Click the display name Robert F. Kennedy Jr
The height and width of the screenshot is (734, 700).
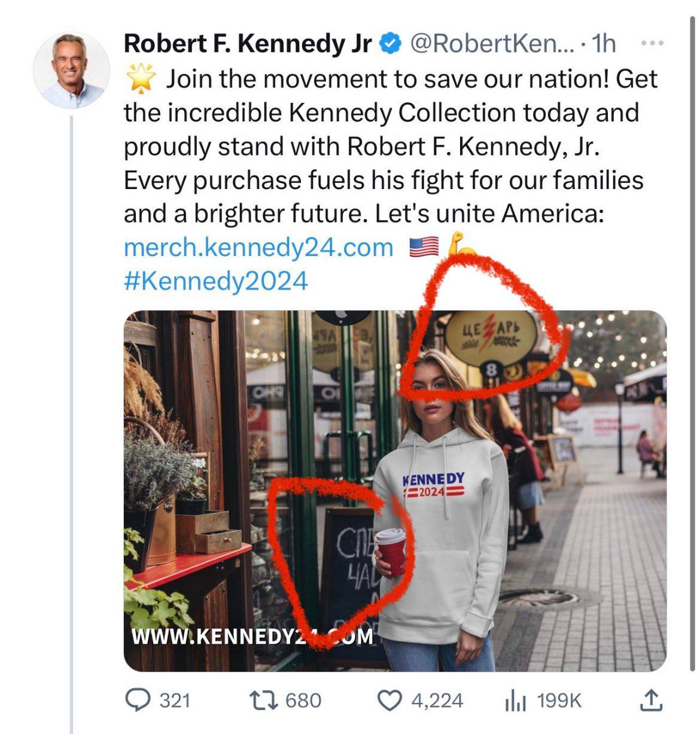[x=247, y=44]
